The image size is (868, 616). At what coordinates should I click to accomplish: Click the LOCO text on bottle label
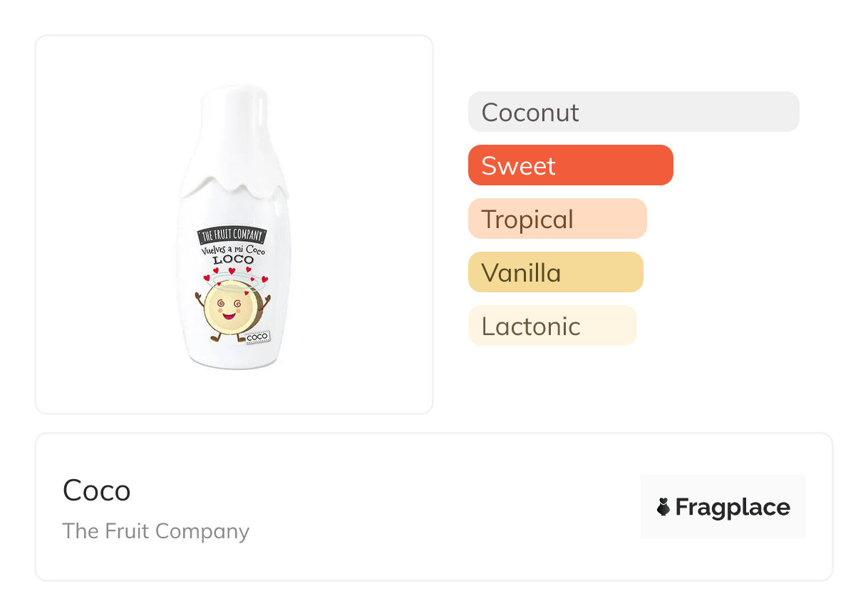[233, 260]
